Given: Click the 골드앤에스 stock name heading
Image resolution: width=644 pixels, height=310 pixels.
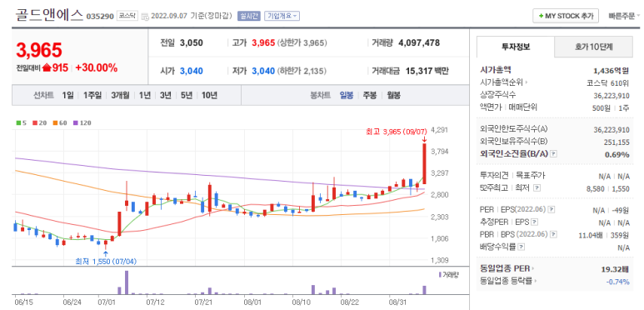Looking at the screenshot, I should point(49,15).
